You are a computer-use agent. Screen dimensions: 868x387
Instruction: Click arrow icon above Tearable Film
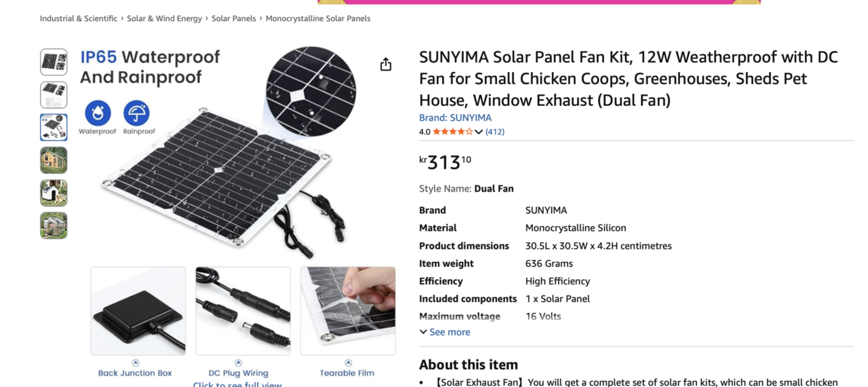(348, 363)
